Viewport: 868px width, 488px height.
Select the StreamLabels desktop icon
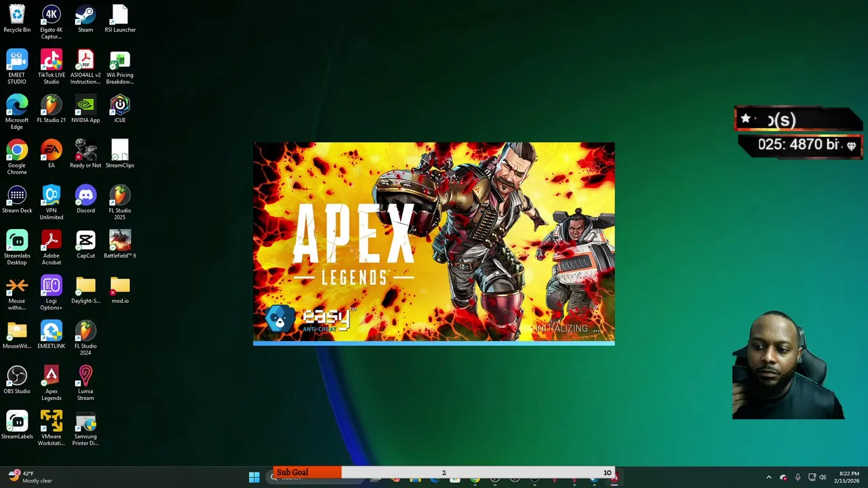pos(17,426)
